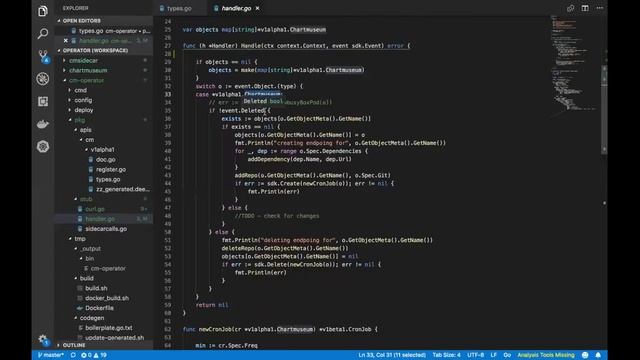Screen dimensions: 640x360
Task: Open boilerplate.go.txt in the explorer
Action: pyautogui.click(x=109, y=328)
